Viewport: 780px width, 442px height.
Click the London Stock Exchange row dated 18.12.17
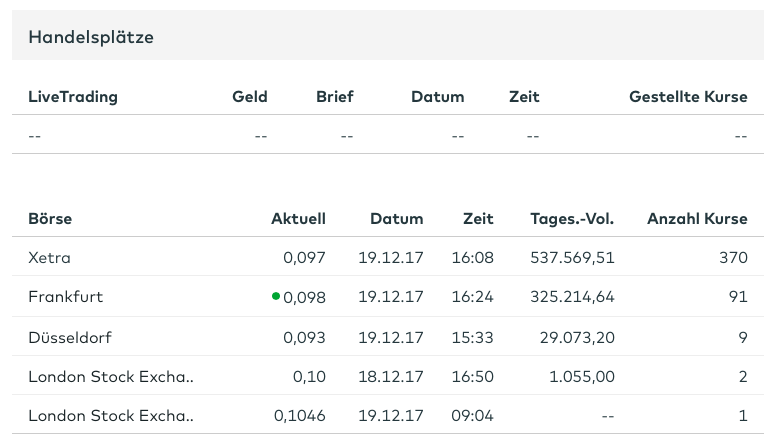(111, 376)
